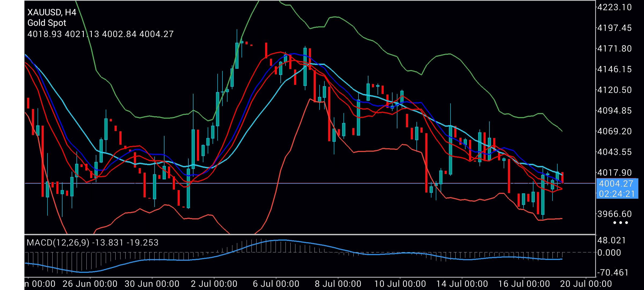This screenshot has width=644, height=290.
Task: Click the candle countdown timer 02:24:21
Action: click(x=617, y=194)
